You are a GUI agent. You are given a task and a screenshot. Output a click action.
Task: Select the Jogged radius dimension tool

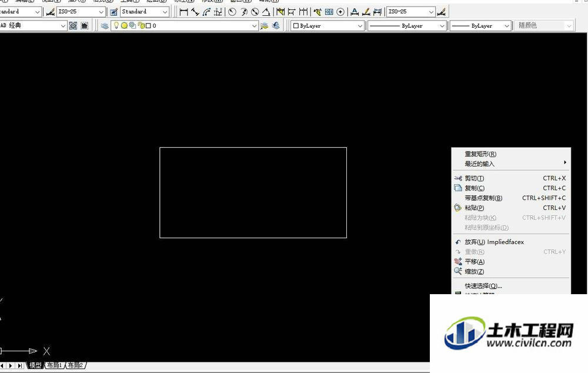point(244,12)
